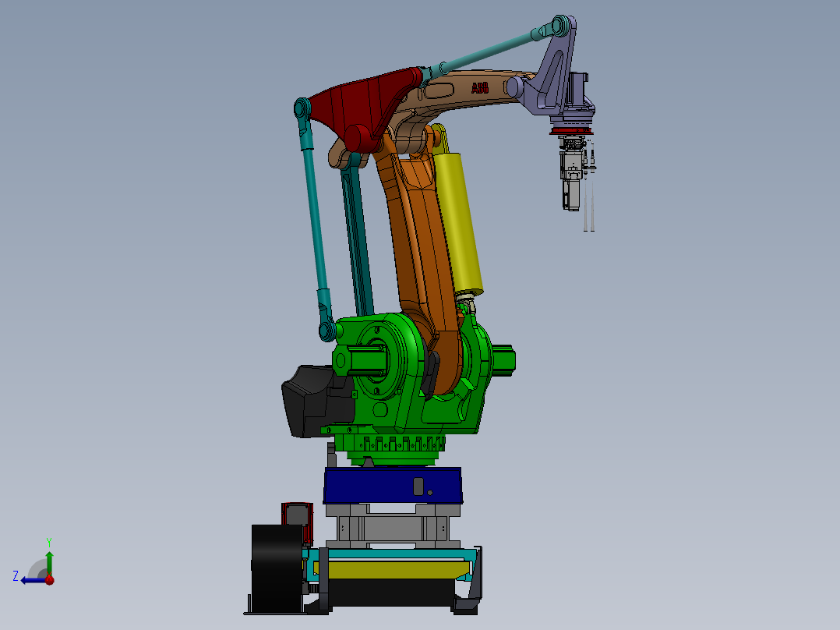Click the Y axis label on the triad
The image size is (840, 630).
click(49, 541)
